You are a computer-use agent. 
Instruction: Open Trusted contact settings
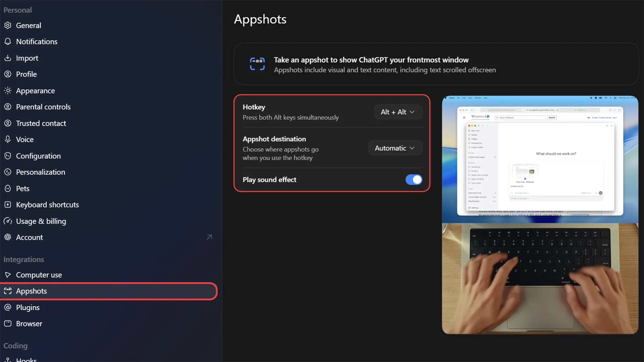(109, 123)
